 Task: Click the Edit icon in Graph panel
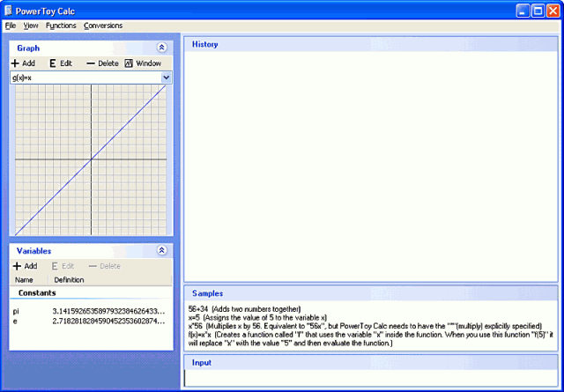pos(53,63)
